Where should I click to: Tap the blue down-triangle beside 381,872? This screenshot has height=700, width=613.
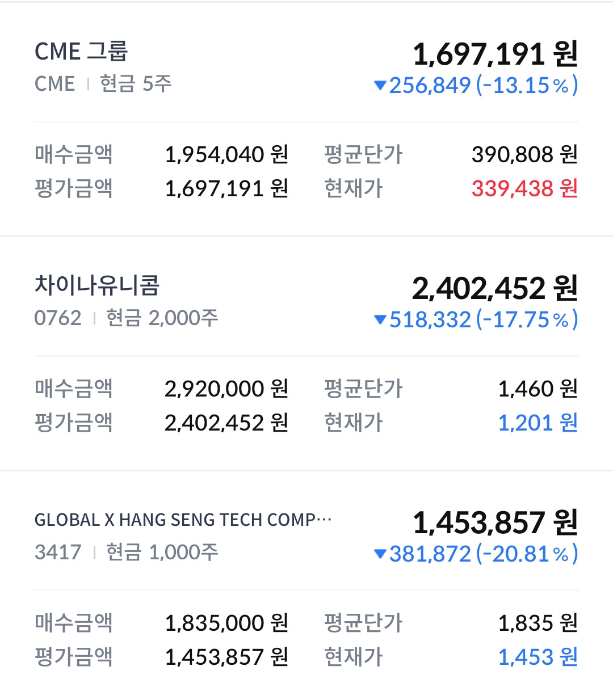380,554
